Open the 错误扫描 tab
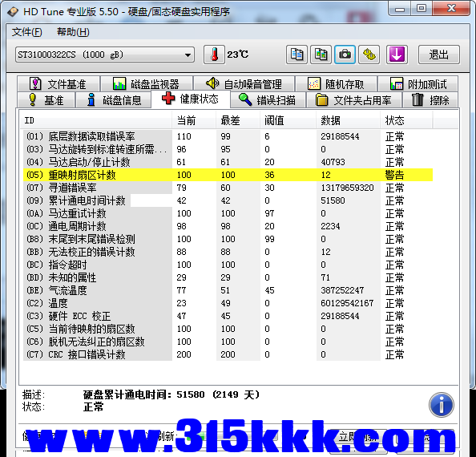Viewport: 476px width, 457px height. [x=268, y=100]
